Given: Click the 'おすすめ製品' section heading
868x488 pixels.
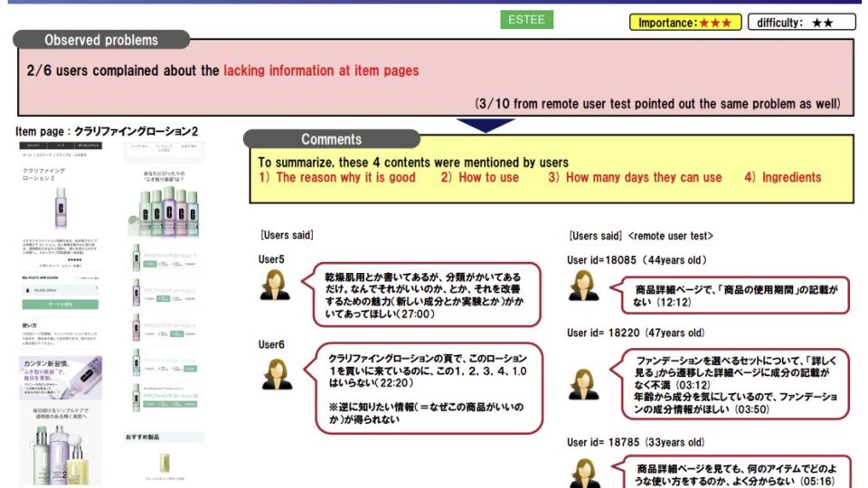Looking at the screenshot, I should tap(142, 437).
